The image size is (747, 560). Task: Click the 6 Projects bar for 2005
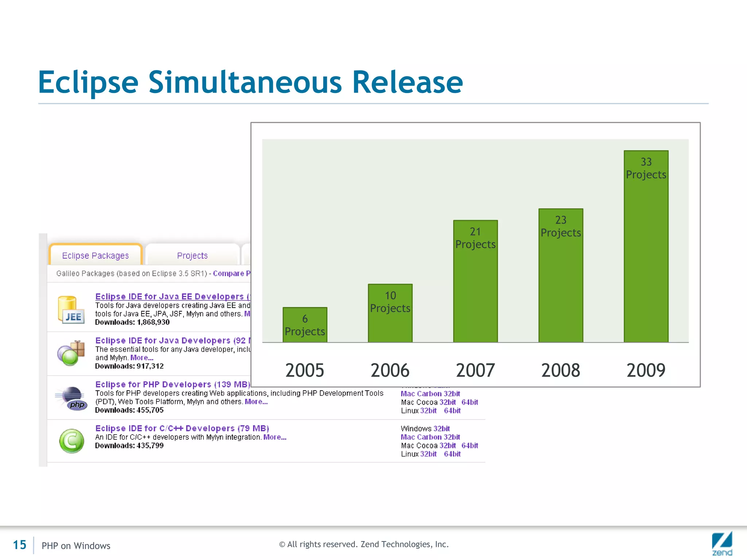tap(305, 325)
